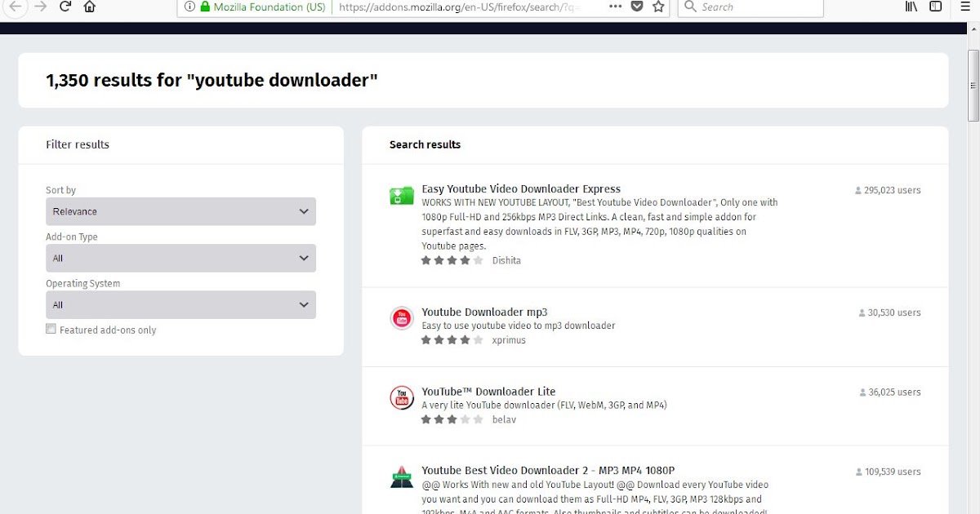Viewport: 980px width, 514px height.
Task: Click the '36,025 users' count
Action: pos(895,392)
